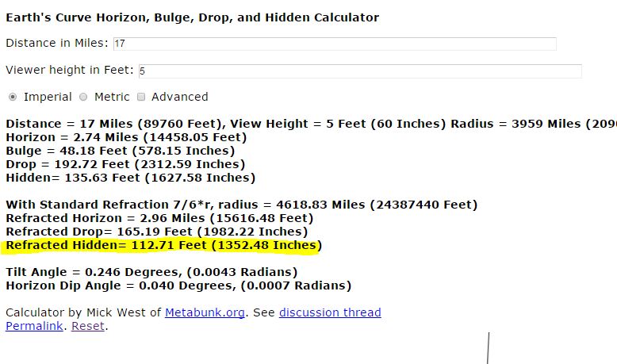Follow the discussion thread link
Viewport: 617px width, 364px height.
click(x=330, y=312)
